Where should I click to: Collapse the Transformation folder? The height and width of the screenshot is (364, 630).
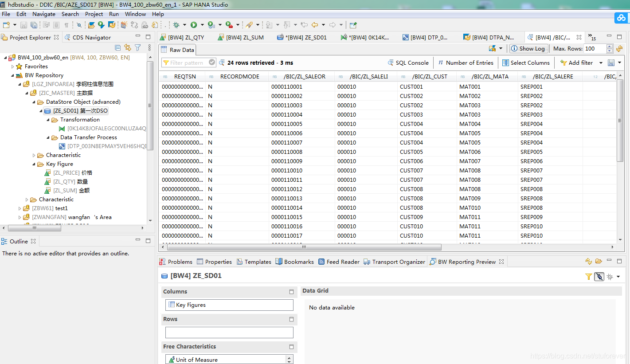click(x=48, y=120)
